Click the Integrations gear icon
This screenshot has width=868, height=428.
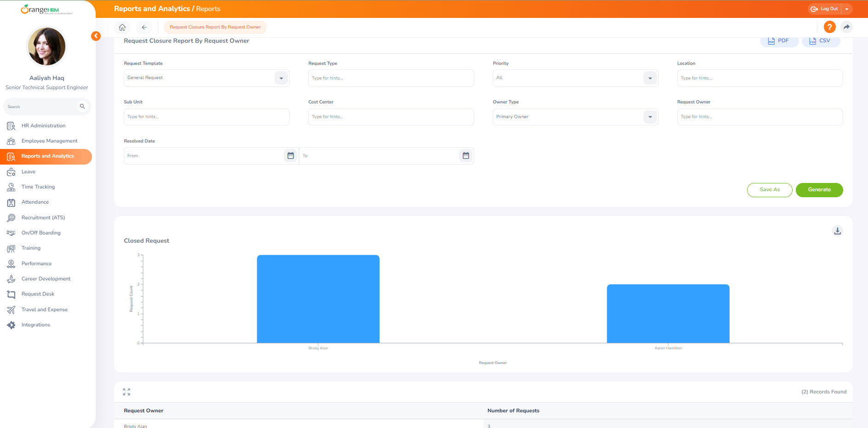pos(11,325)
